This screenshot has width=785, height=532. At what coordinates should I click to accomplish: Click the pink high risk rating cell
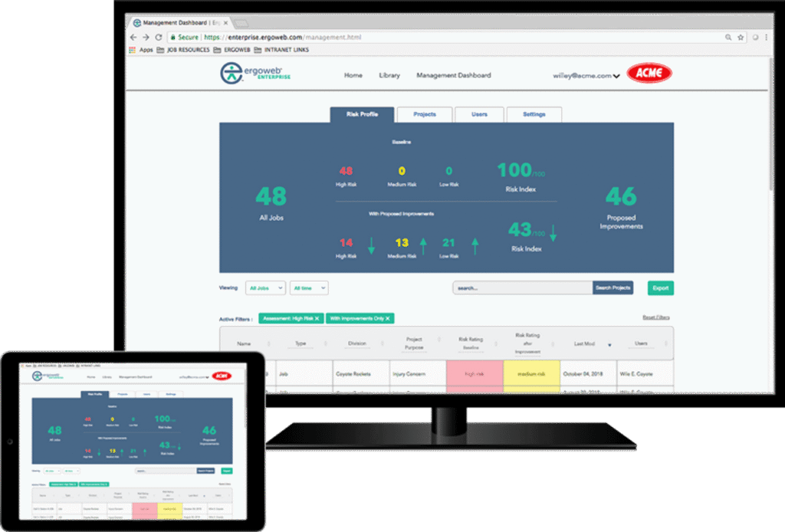pos(475,374)
